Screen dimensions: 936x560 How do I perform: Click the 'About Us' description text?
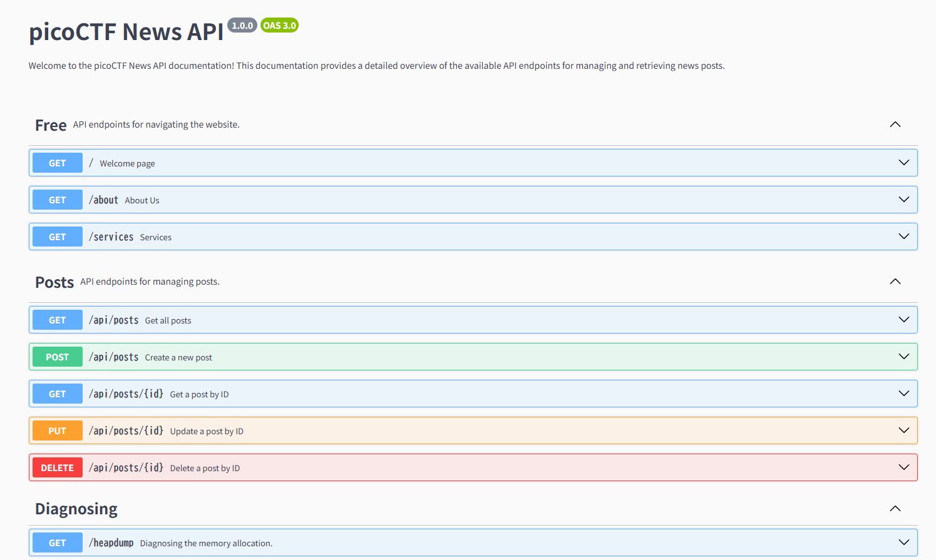[142, 200]
